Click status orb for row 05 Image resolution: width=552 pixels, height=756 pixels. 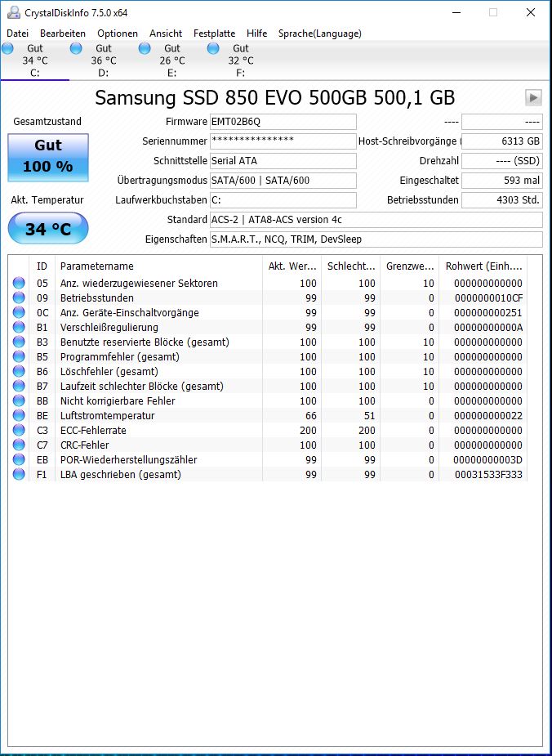pos(19,283)
